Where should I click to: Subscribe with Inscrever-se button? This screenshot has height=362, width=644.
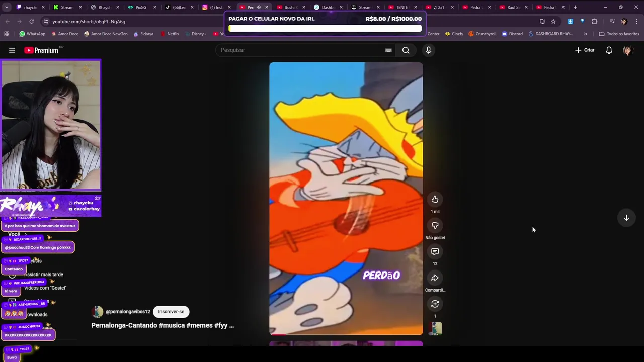pyautogui.click(x=171, y=312)
